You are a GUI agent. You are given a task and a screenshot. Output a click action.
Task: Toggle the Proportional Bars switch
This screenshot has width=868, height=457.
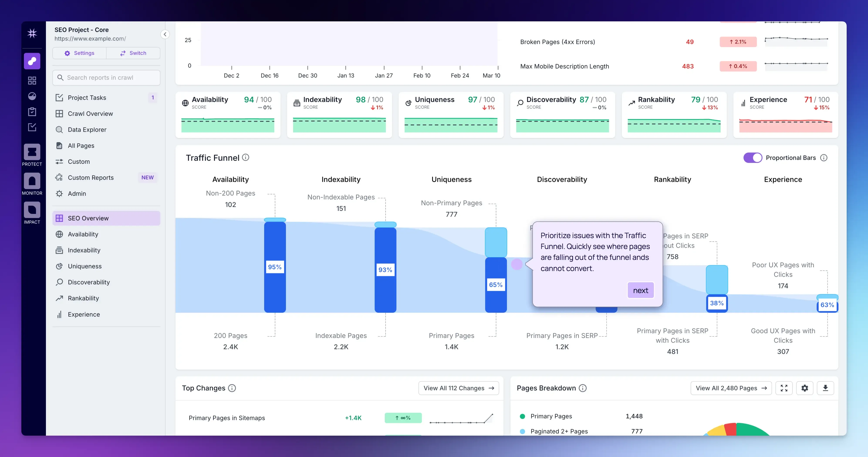[752, 158]
